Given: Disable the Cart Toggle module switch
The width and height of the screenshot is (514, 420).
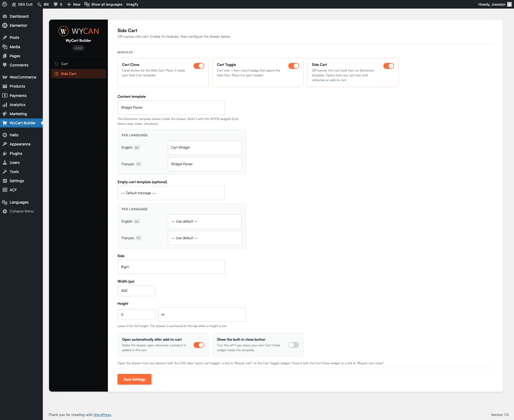Looking at the screenshot, I should pos(294,66).
